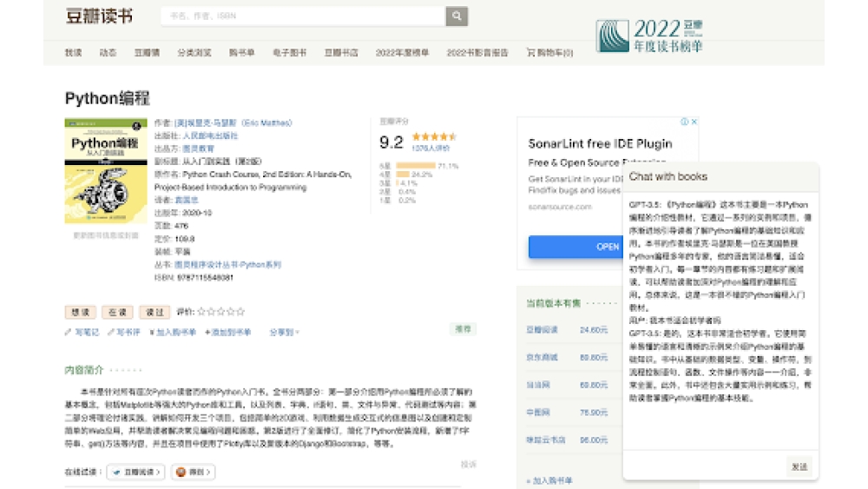Click 添加到书单 link
Viewport: 868px width, 489px height.
[x=228, y=333]
